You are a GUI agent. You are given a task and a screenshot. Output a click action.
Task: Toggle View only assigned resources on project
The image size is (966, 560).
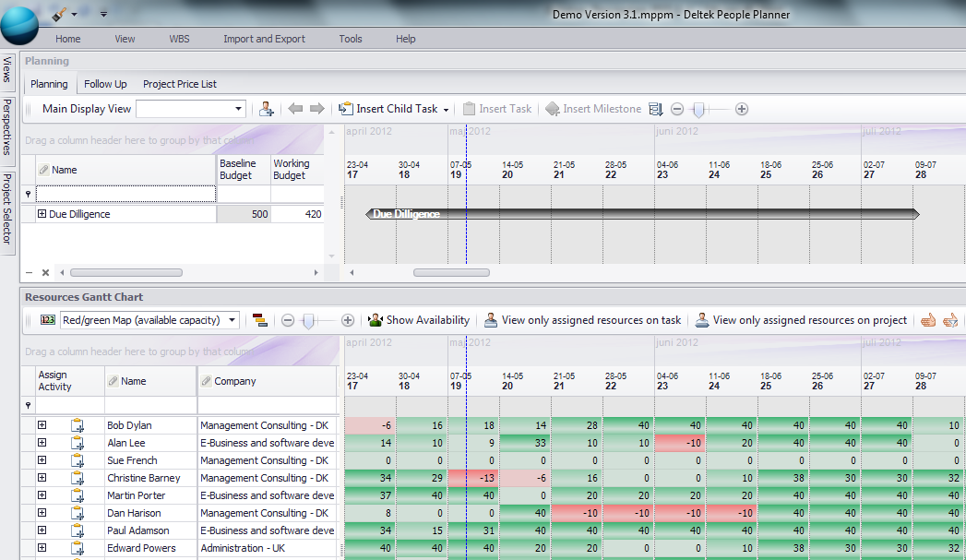(x=801, y=320)
